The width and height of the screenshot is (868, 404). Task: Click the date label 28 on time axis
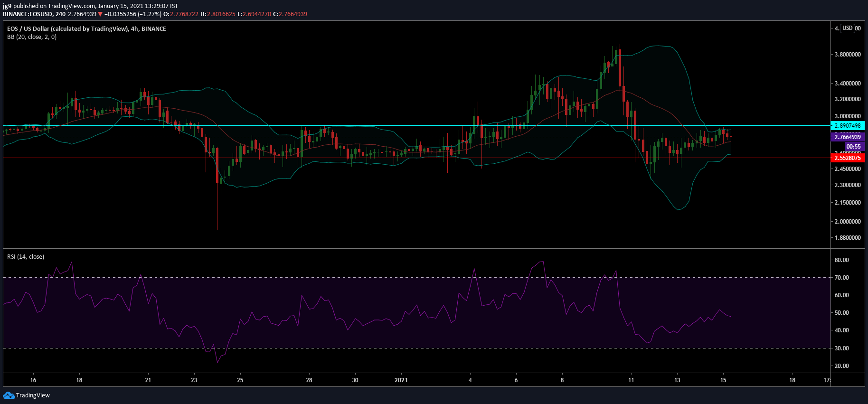click(x=309, y=380)
